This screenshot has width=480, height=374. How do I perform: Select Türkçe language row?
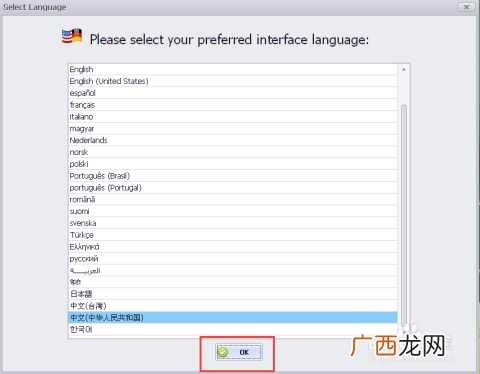click(x=233, y=235)
